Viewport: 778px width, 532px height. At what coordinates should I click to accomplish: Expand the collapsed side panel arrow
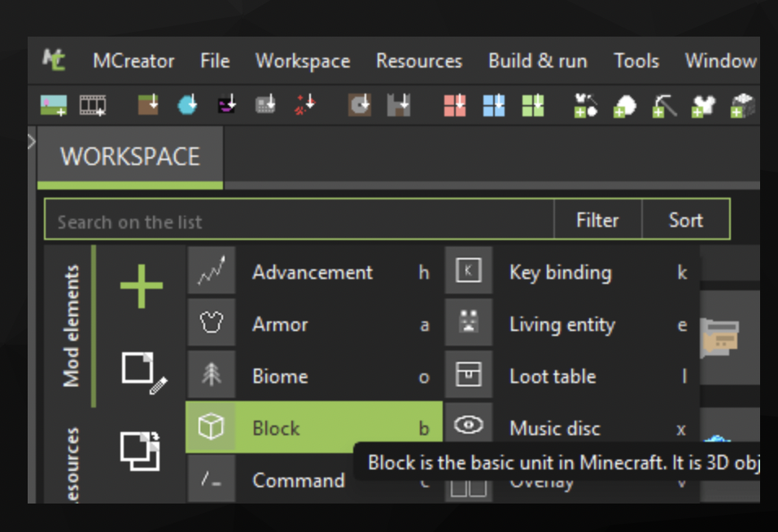(x=32, y=142)
